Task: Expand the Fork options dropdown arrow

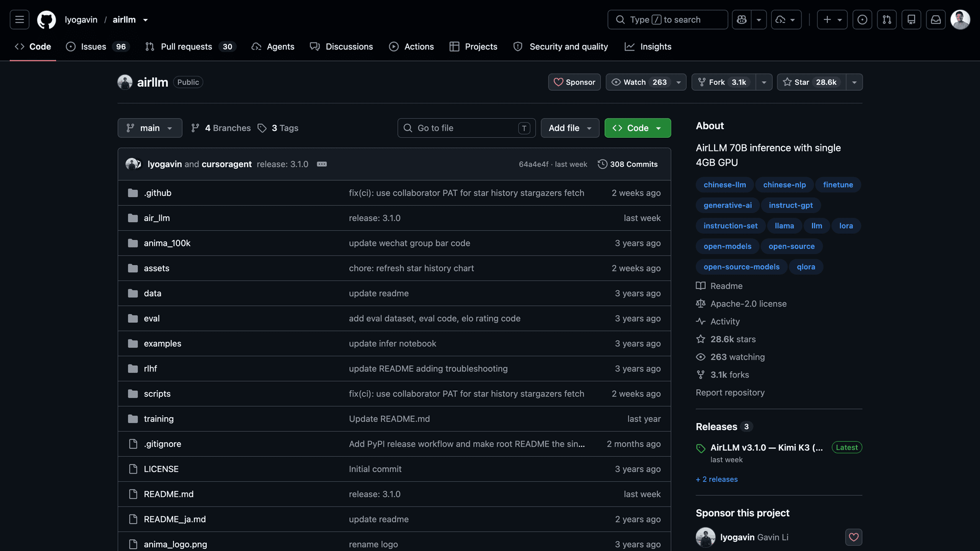Action: point(764,82)
